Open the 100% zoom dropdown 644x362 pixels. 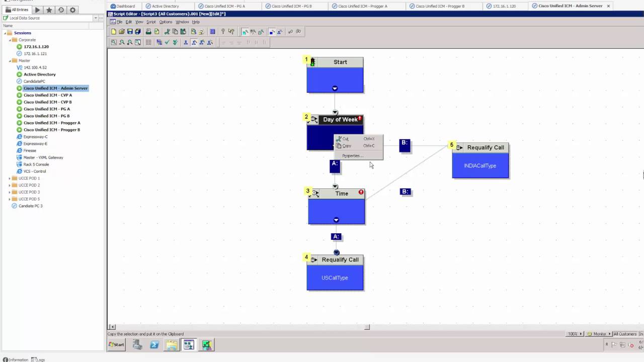point(576,334)
